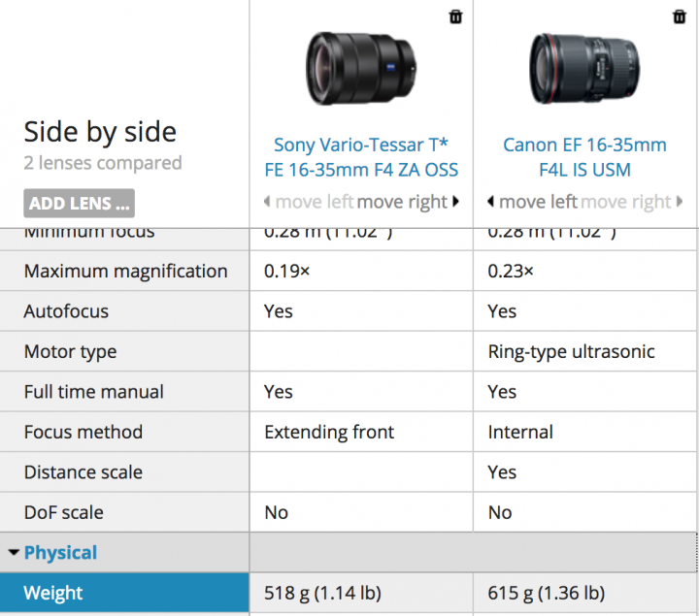This screenshot has height=616, width=699.
Task: Select the highlighted Weight row label
Action: 53,593
